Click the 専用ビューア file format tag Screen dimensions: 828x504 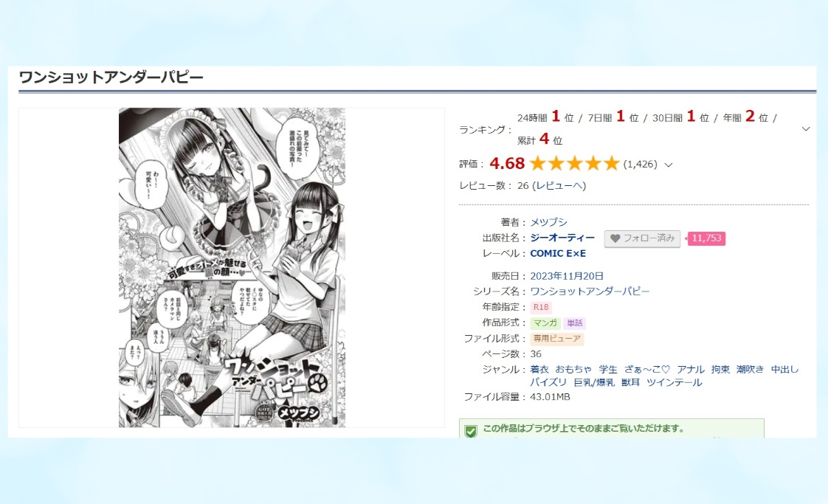coord(556,338)
